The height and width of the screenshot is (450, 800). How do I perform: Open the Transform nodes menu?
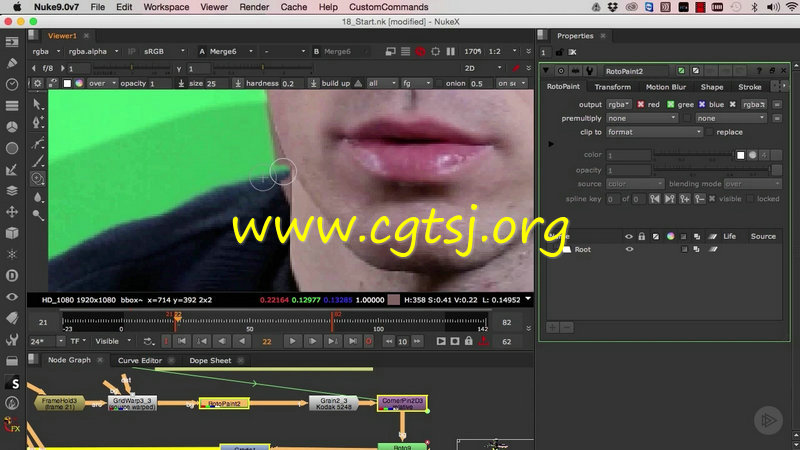tap(12, 212)
